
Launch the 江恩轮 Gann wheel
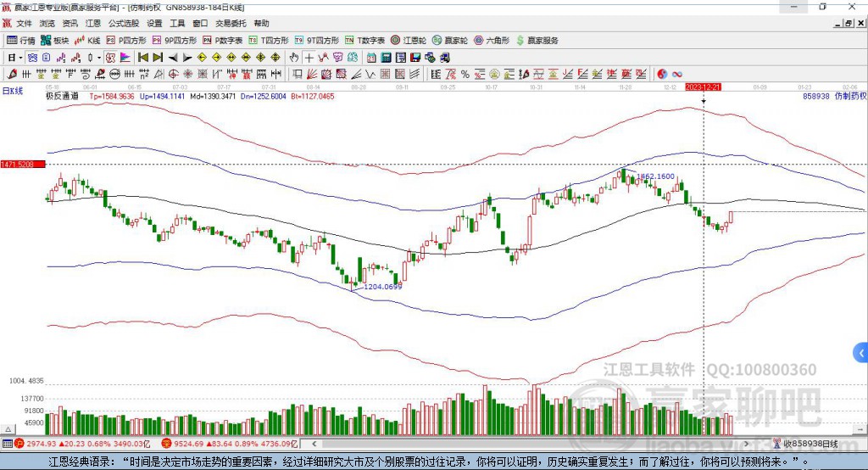click(409, 41)
